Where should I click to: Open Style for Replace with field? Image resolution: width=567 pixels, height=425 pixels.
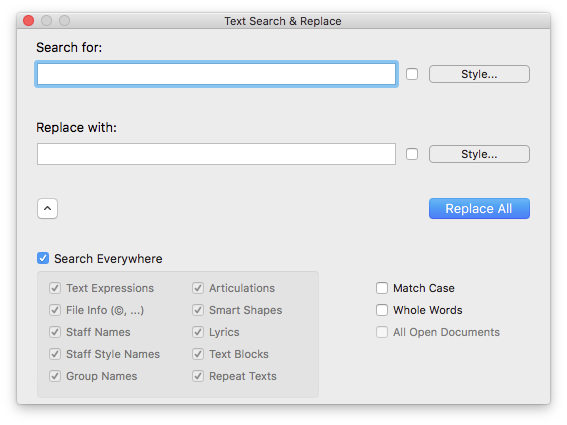coord(479,154)
